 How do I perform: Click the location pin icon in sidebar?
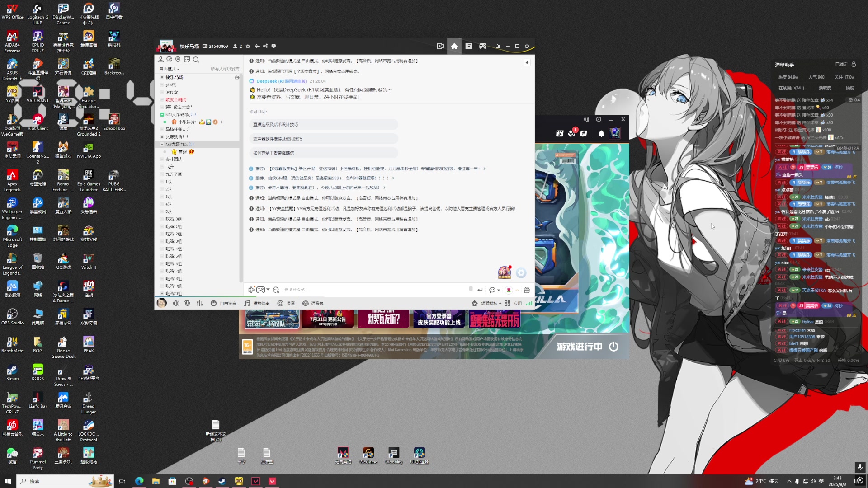pos(178,59)
